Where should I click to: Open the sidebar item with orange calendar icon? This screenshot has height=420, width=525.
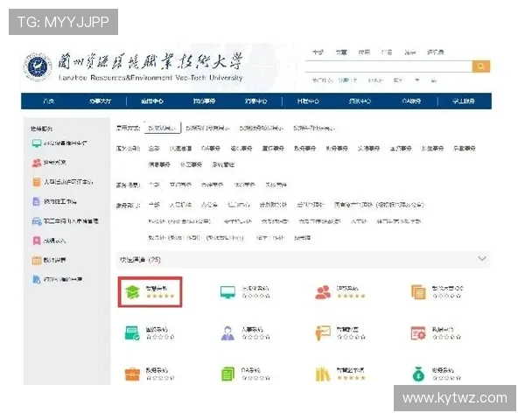point(49,260)
